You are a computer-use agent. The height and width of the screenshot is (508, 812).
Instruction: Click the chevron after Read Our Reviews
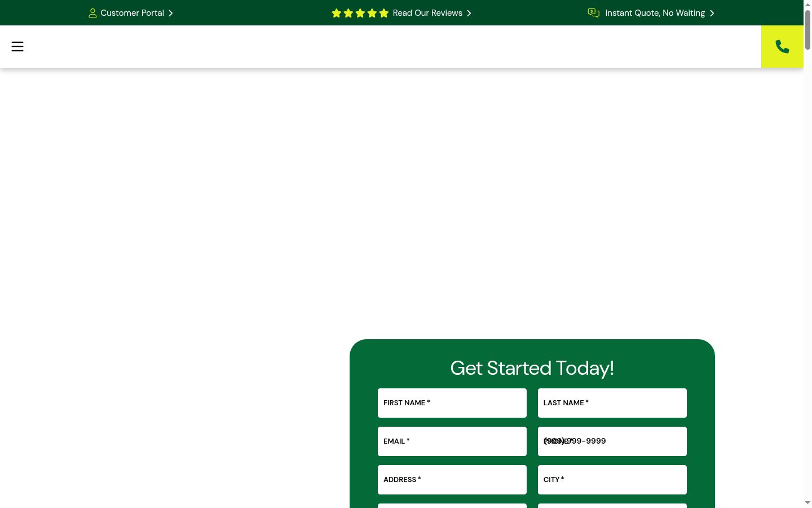point(469,13)
